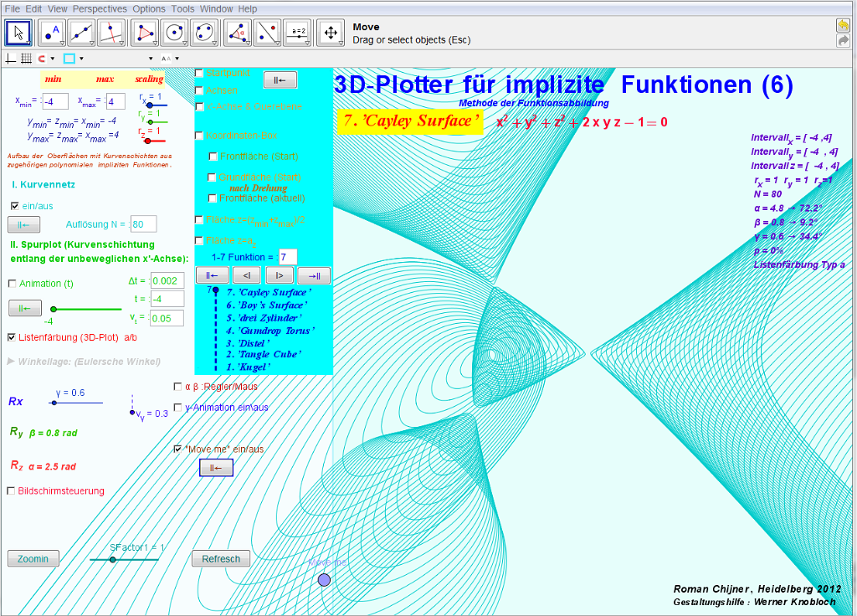Toggle Animation (t) checkbox
The height and width of the screenshot is (616, 857).
[x=12, y=284]
